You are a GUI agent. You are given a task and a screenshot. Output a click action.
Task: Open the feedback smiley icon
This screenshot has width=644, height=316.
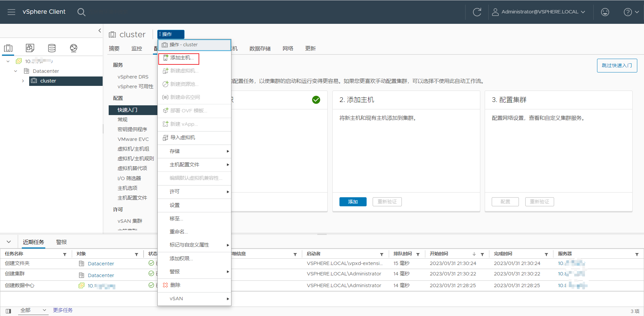click(x=605, y=12)
